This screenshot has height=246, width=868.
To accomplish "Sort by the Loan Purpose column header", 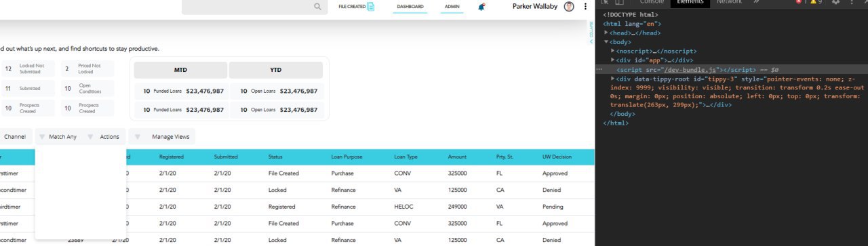I will 347,157.
